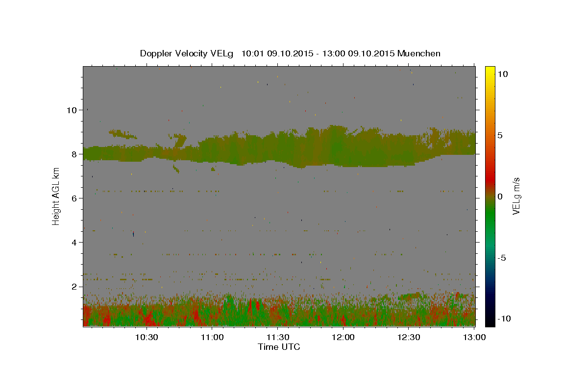This screenshot has height=392, width=588.
Task: Click the 12:30 time tick label
Action: pos(409,338)
